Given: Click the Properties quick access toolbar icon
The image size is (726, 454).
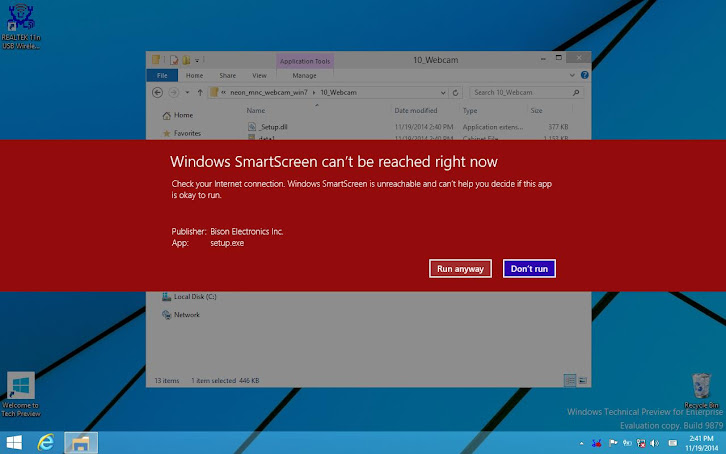Looking at the screenshot, I should click(x=174, y=60).
